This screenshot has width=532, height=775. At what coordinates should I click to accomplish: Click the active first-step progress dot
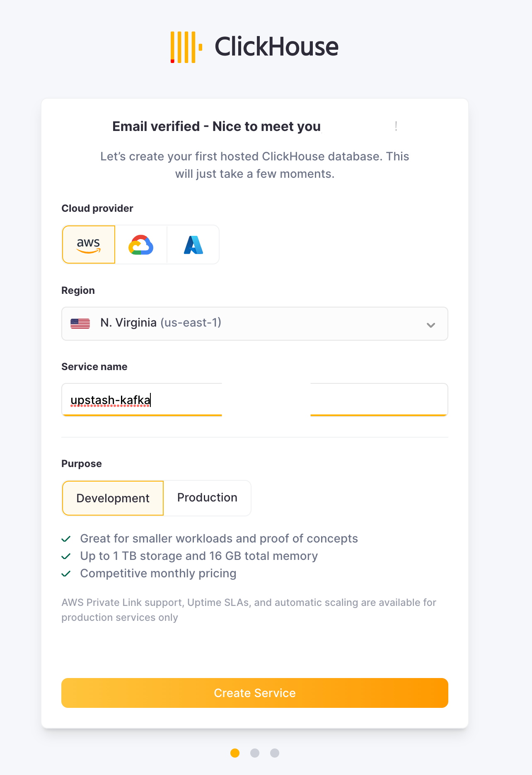(235, 753)
